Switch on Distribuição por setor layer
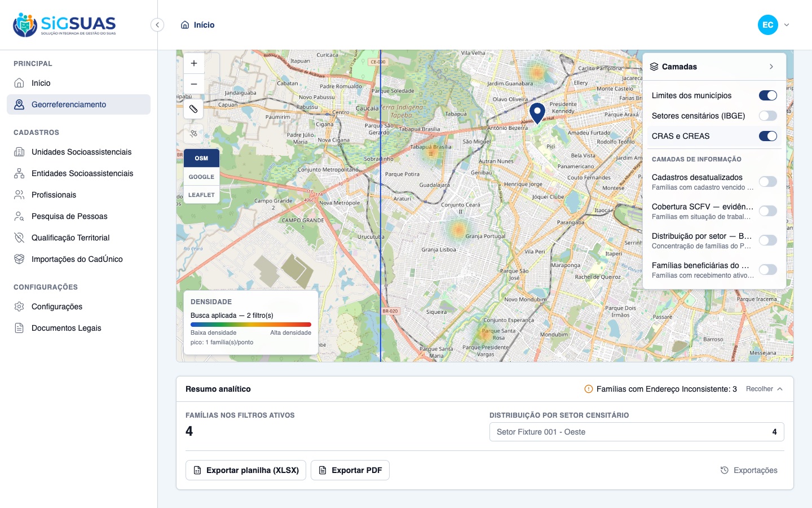This screenshot has height=508, width=812. (768, 240)
